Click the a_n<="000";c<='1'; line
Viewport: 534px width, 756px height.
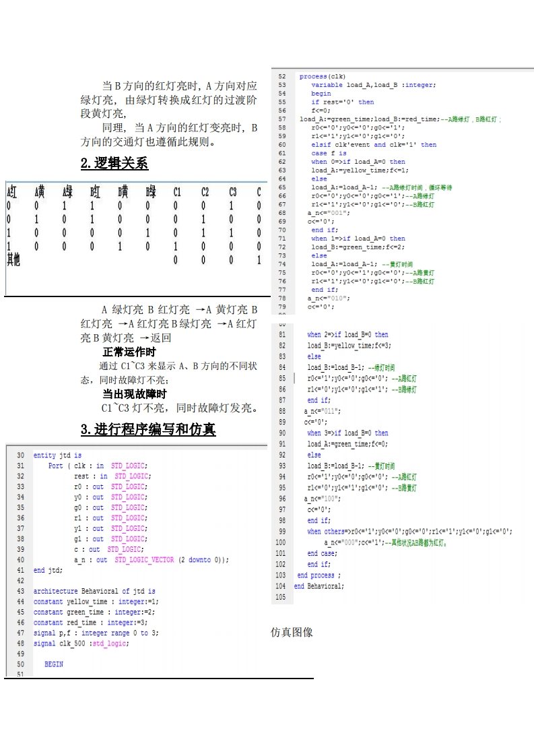(x=386, y=543)
